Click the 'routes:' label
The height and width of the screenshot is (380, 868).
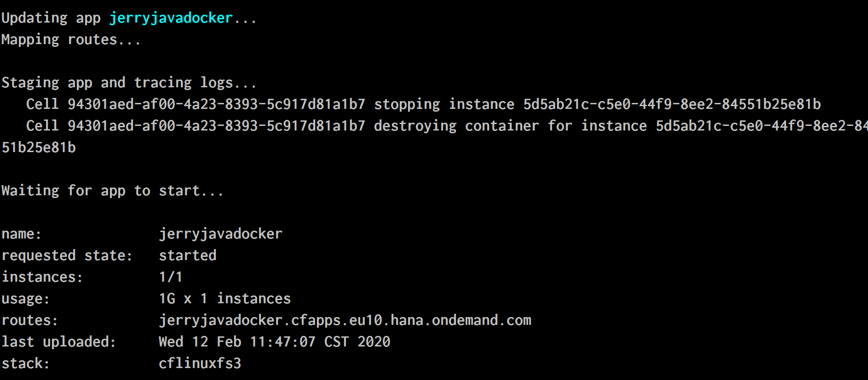click(x=29, y=320)
